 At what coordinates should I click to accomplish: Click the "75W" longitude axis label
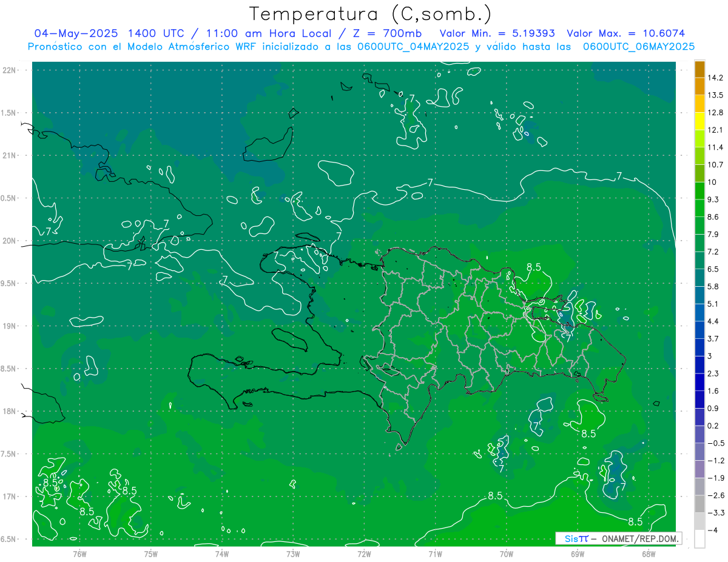click(x=151, y=554)
